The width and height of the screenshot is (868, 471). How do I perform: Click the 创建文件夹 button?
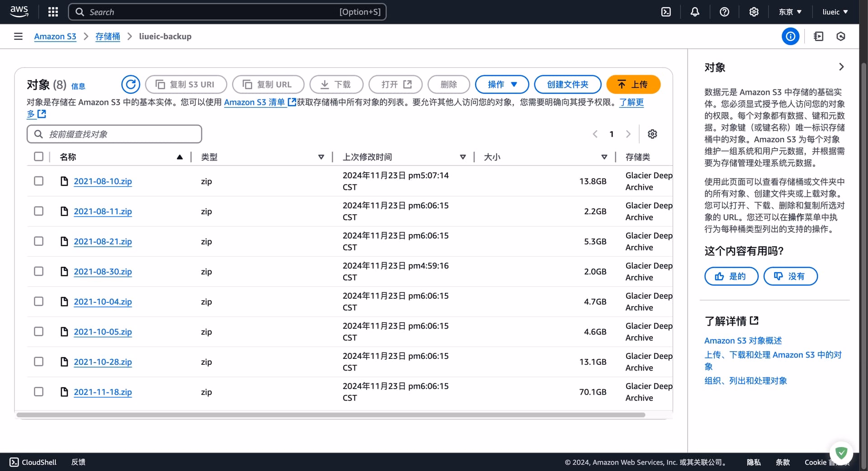(x=567, y=84)
